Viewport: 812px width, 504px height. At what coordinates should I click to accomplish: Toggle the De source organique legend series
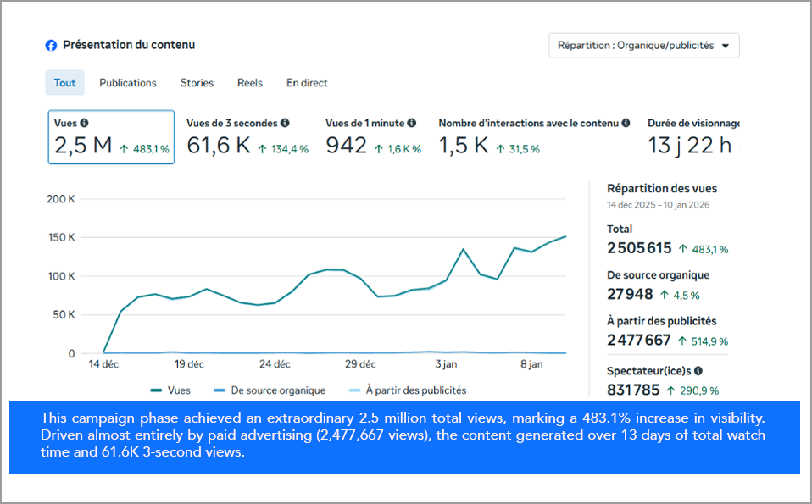[270, 390]
